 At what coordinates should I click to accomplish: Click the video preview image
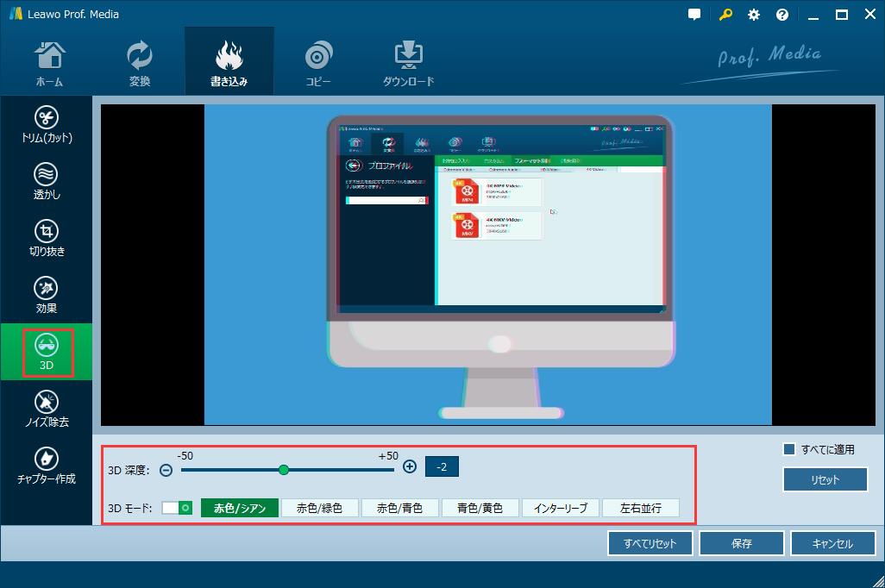pos(487,265)
